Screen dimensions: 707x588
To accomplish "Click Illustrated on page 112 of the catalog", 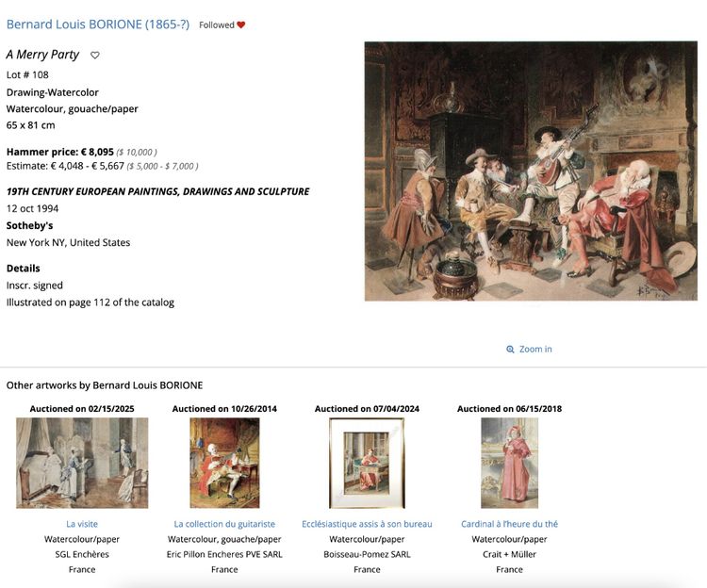I will pyautogui.click(x=90, y=302).
